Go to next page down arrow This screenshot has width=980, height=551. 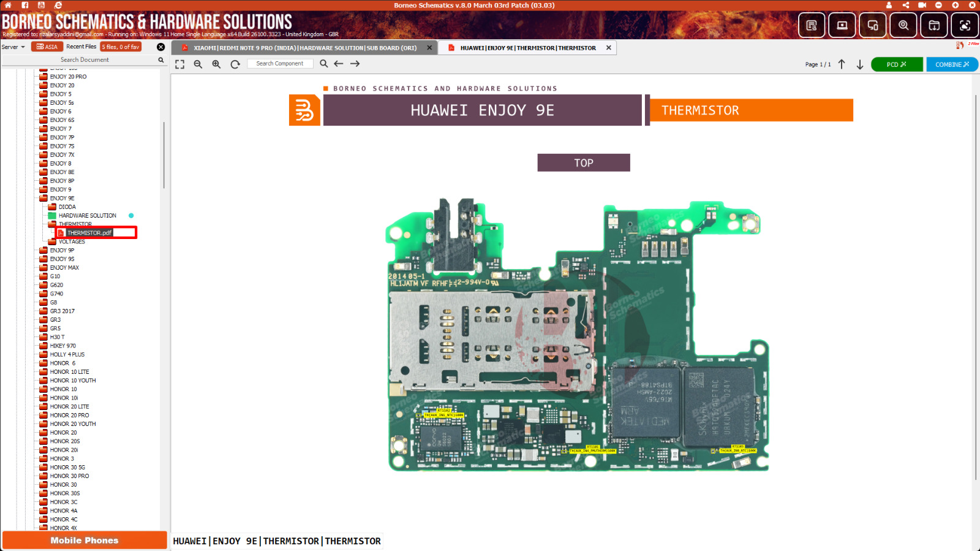860,64
